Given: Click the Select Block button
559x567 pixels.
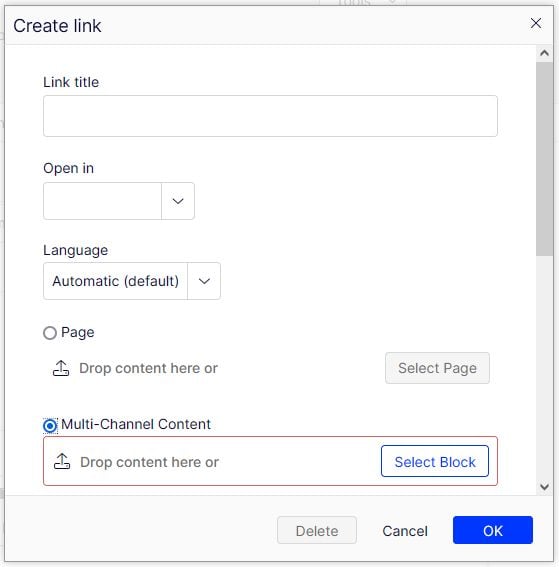Looking at the screenshot, I should pos(435,461).
